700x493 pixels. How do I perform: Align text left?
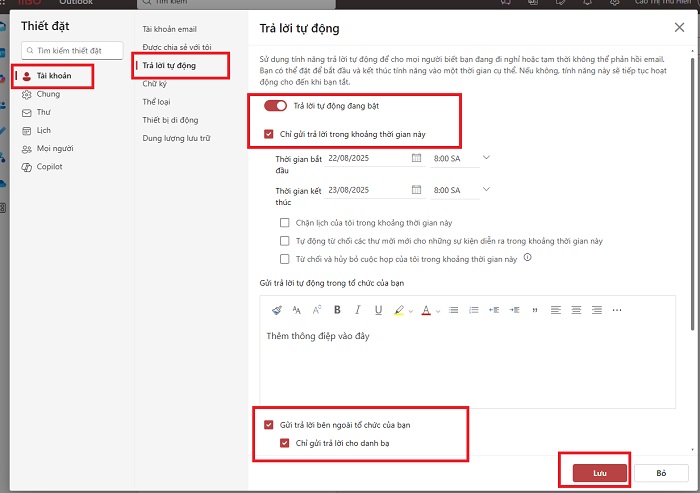556,310
